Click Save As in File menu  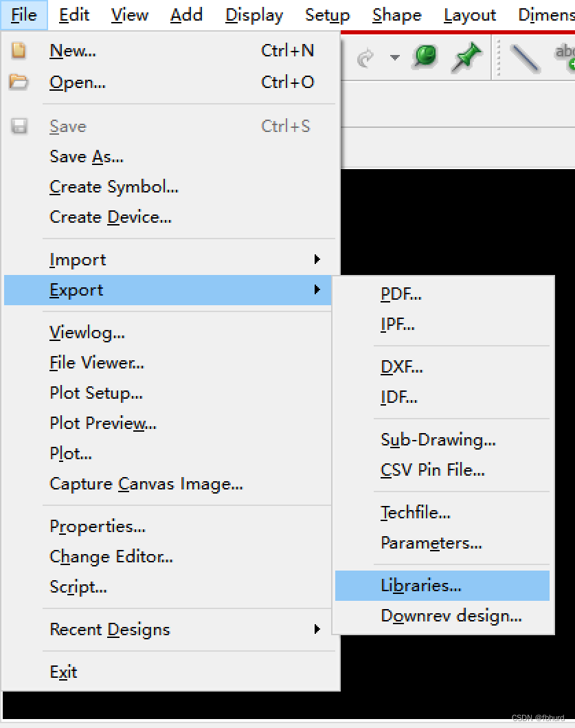tap(87, 157)
